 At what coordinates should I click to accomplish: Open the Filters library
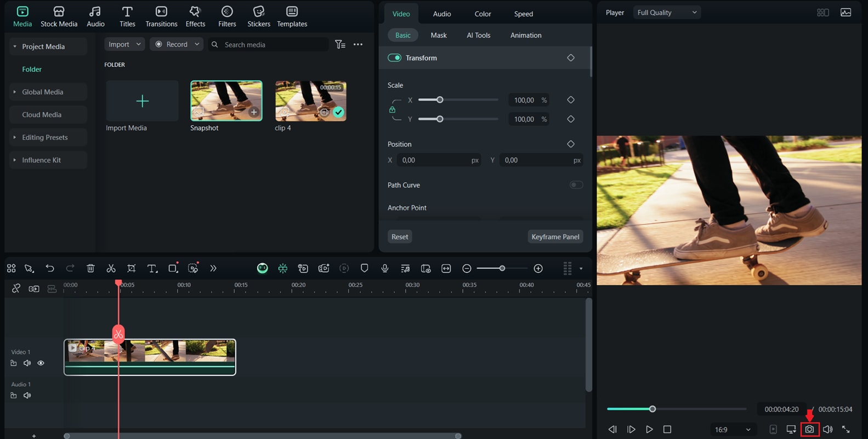point(227,16)
